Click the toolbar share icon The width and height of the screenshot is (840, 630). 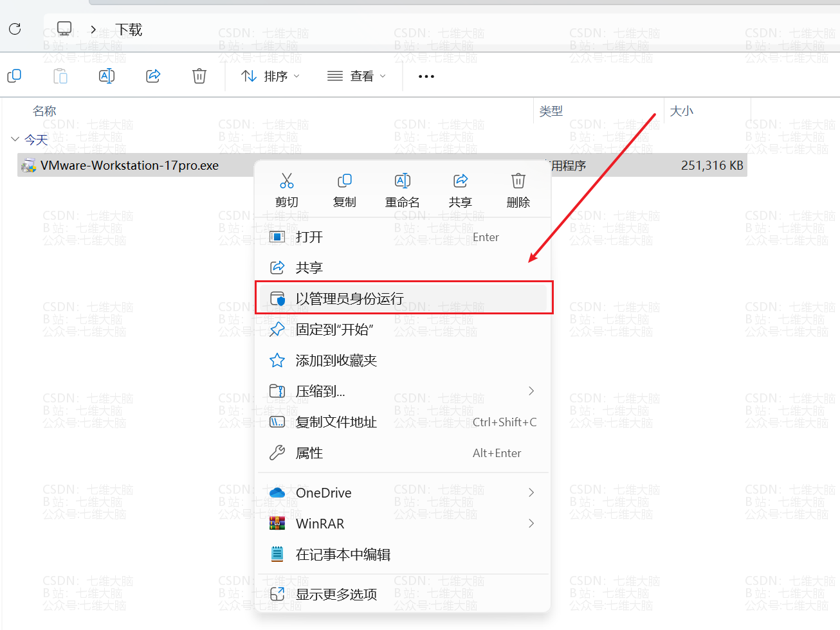coord(153,76)
